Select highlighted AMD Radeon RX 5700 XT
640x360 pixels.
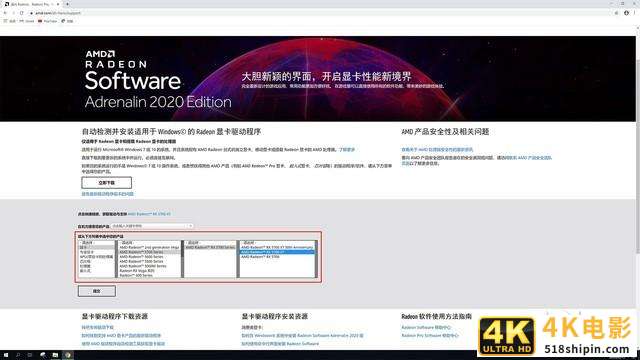tap(278, 252)
